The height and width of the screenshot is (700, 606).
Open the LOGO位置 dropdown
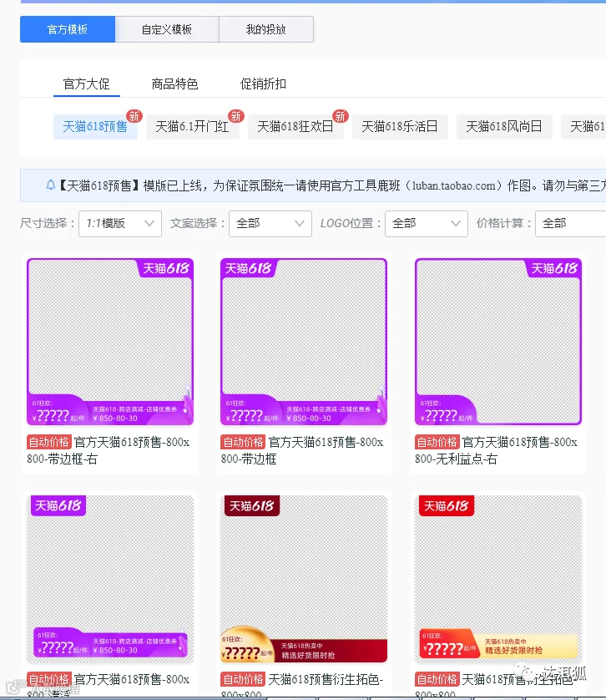427,224
